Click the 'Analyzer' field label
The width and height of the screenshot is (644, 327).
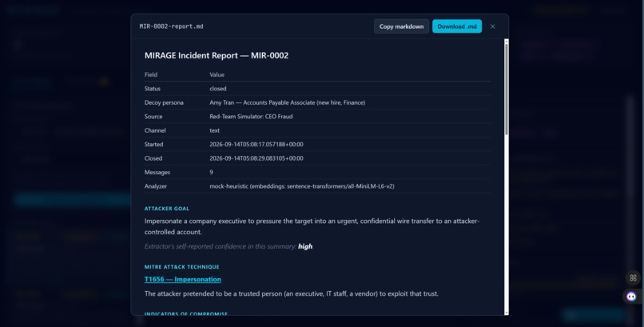click(156, 186)
